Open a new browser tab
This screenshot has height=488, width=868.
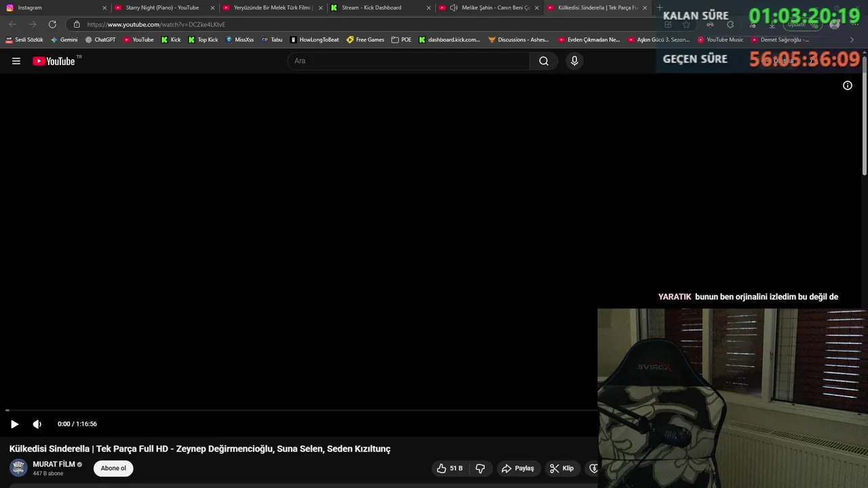click(659, 8)
